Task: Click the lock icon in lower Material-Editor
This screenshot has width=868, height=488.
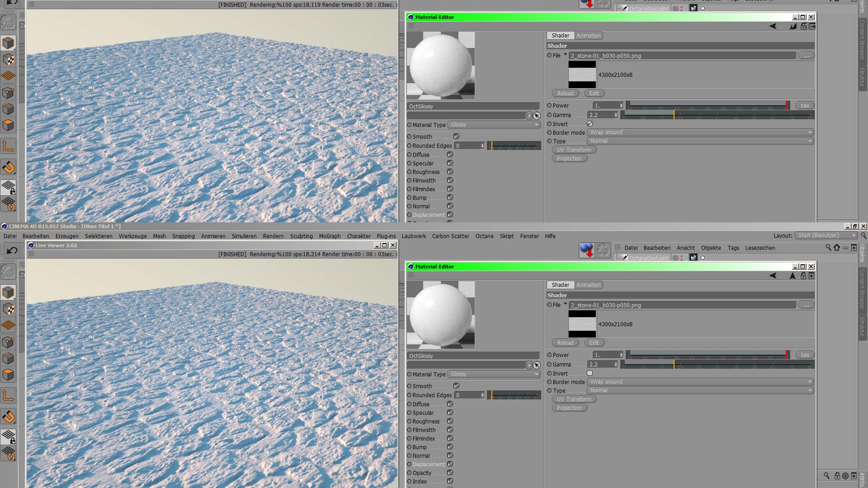Action: click(x=803, y=276)
